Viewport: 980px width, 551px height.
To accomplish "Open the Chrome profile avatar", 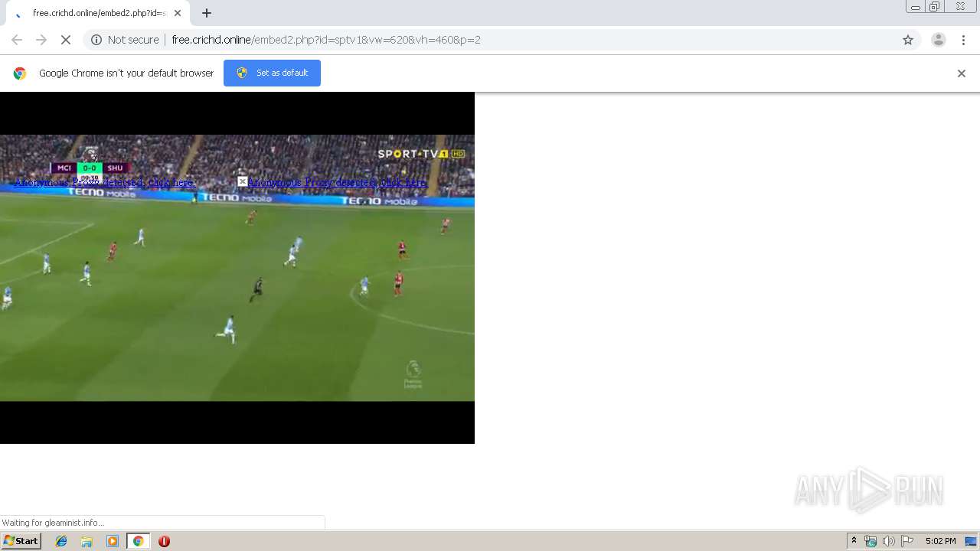I will tap(938, 40).
